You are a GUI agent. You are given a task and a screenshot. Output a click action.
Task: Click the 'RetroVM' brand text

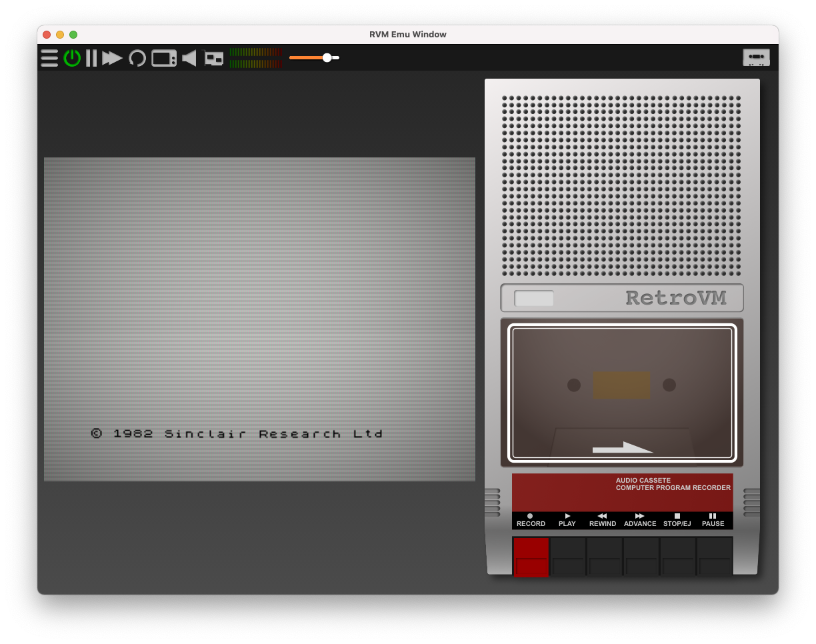(x=676, y=298)
